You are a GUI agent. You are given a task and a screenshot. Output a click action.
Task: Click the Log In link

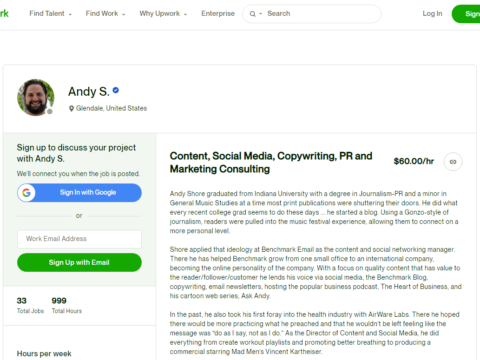432,14
